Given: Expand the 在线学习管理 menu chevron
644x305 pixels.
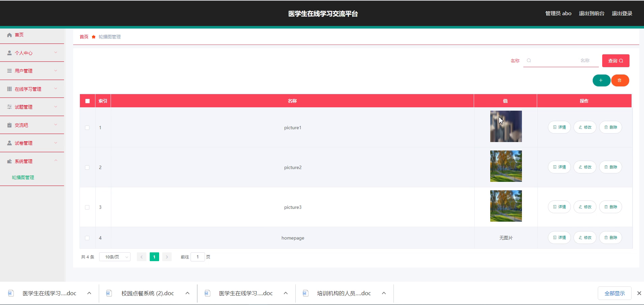Looking at the screenshot, I should [56, 89].
